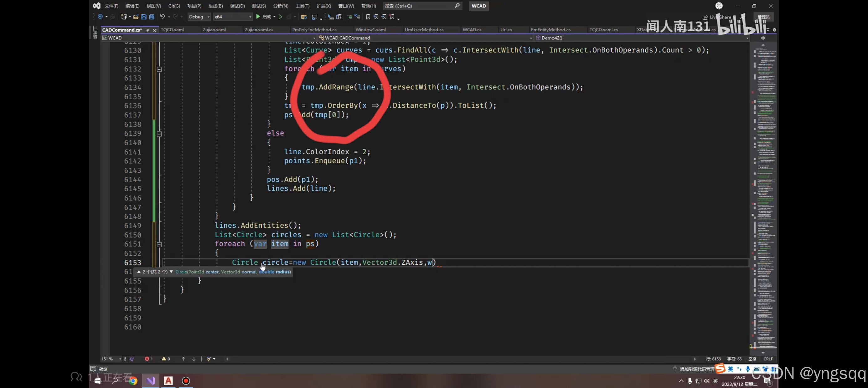868x388 pixels.
Task: Open the Git(G) menu
Action: pyautogui.click(x=174, y=6)
